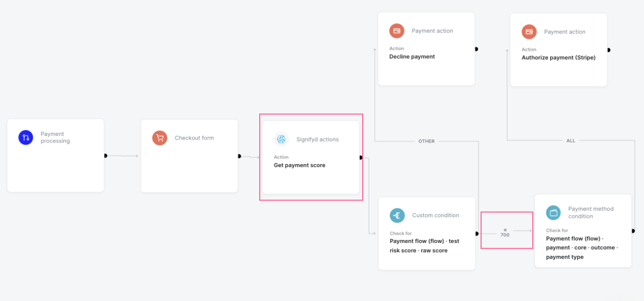Select the ≤ 700 condition label

(505, 232)
